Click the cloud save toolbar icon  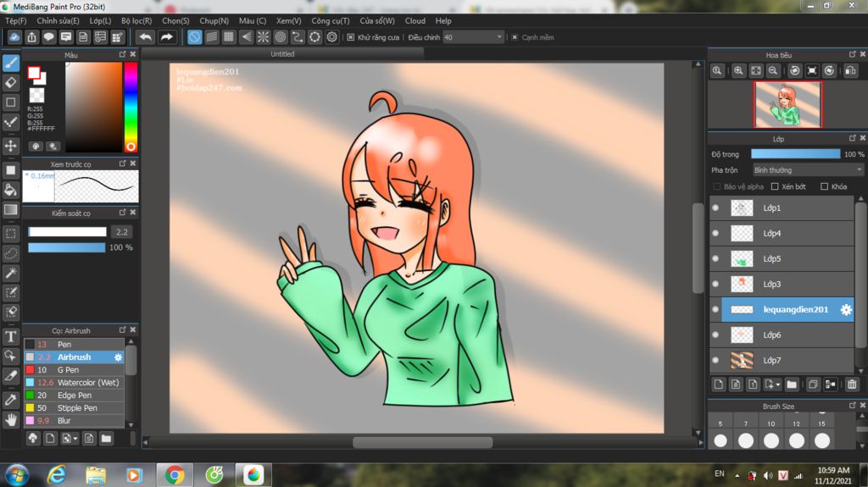[14, 37]
